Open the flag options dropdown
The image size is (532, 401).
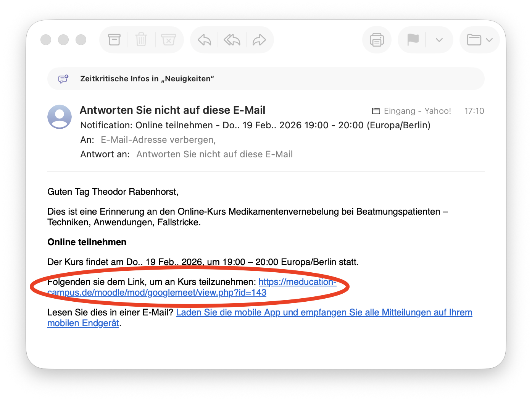pos(438,39)
